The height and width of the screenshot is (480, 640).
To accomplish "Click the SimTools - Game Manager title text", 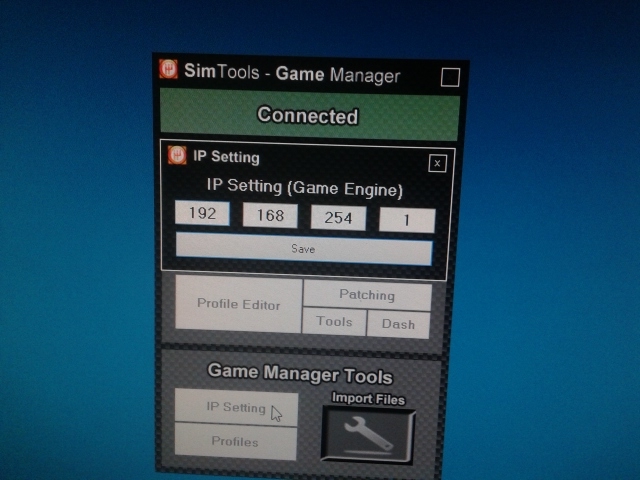I will pos(292,73).
